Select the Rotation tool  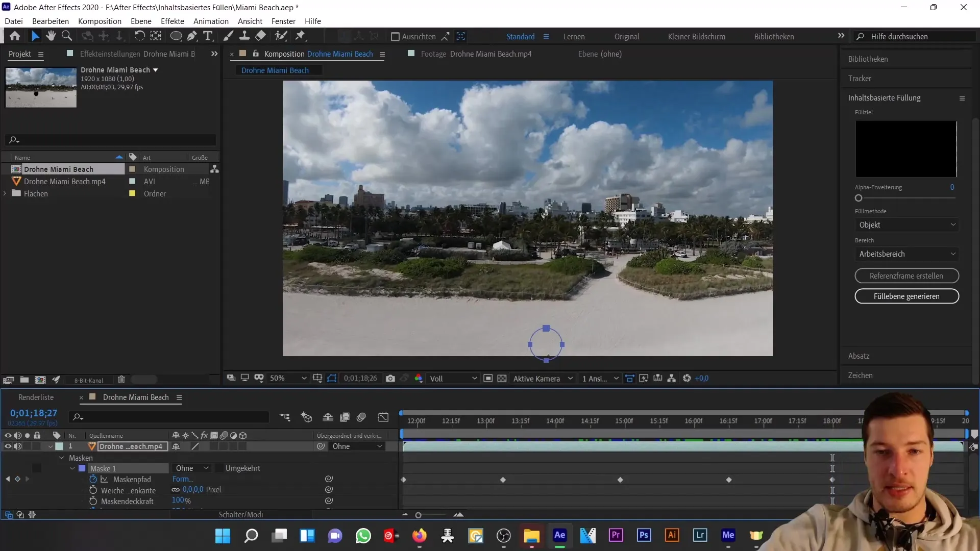pos(139,36)
